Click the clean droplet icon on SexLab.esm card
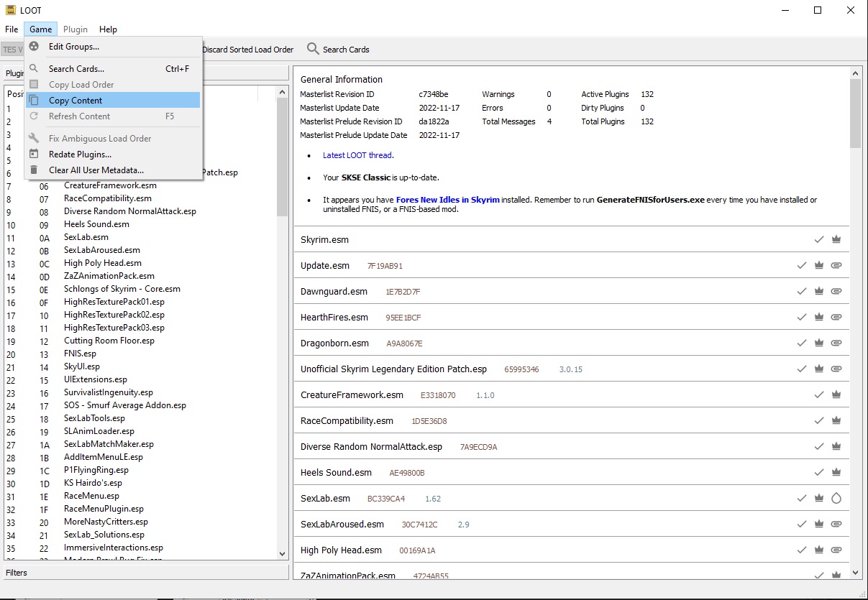Viewport: 868px width, 600px height. coord(836,498)
